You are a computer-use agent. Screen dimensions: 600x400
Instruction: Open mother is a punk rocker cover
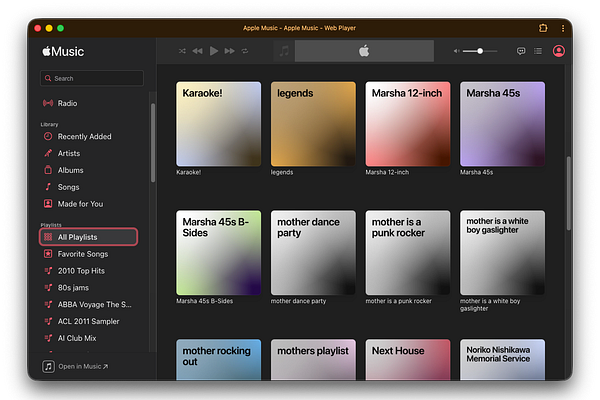[x=408, y=253]
